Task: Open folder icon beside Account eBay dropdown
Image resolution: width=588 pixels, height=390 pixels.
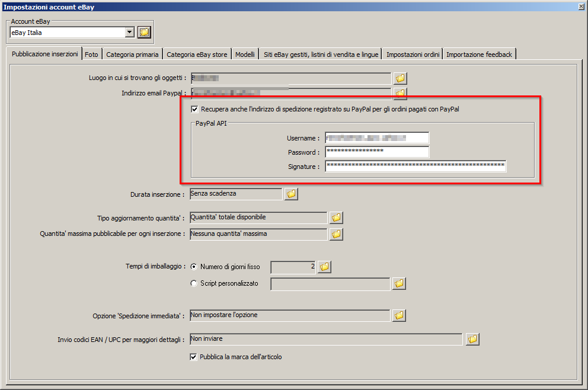Action: (144, 32)
